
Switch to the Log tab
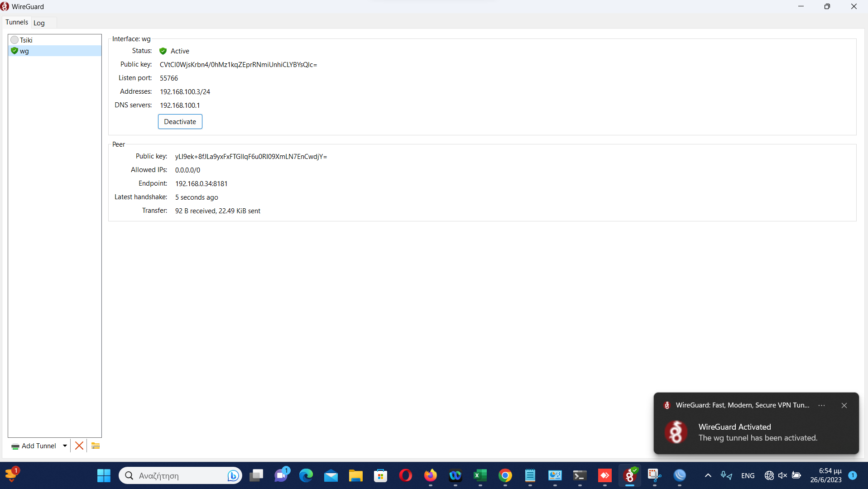(x=39, y=23)
